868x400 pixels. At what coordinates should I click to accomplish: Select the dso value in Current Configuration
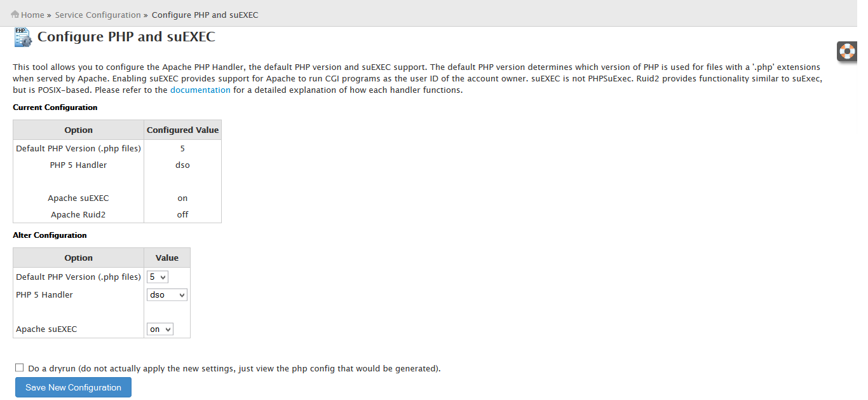click(x=182, y=165)
